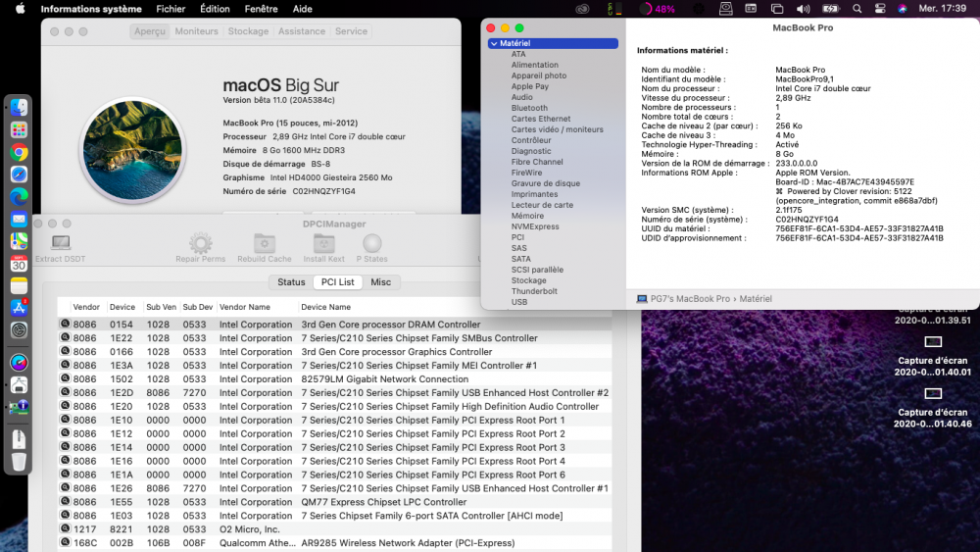Select the 82579LM Gigabit Network Connection row
Image resolution: width=980 pixels, height=552 pixels.
[334, 378]
